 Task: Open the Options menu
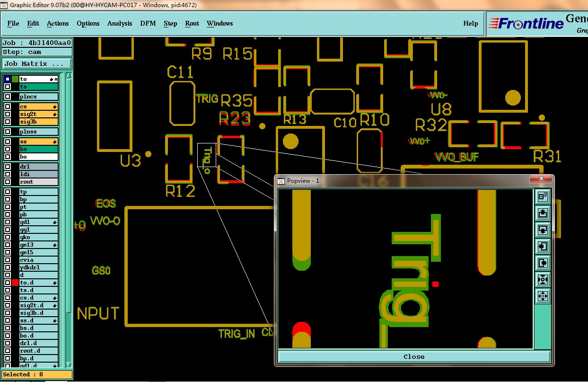[88, 23]
